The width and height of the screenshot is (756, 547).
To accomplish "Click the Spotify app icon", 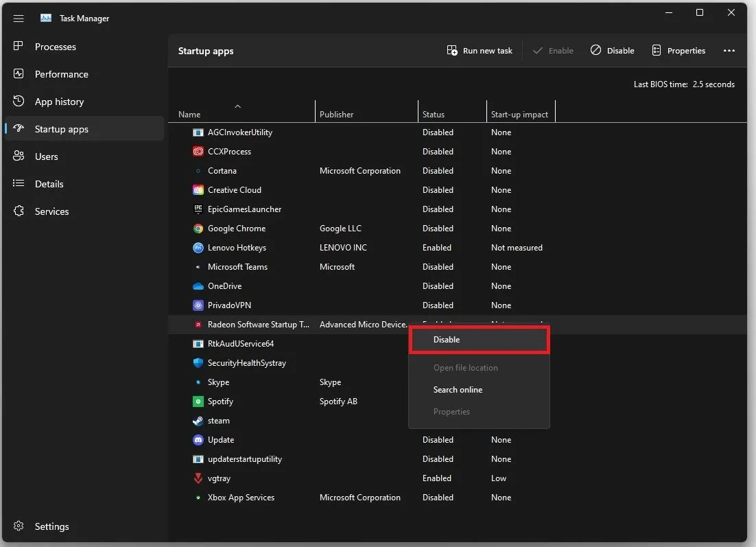I will pyautogui.click(x=198, y=401).
